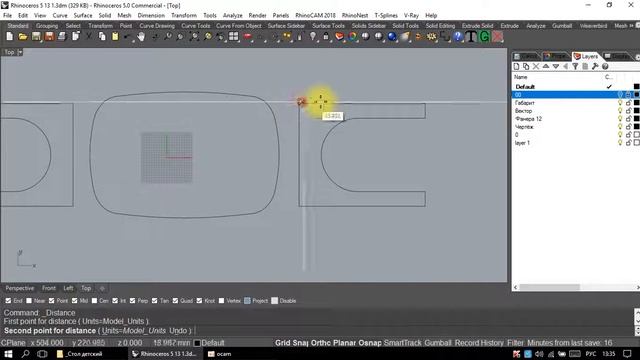Click the light bulb Hide objects icon

click(x=313, y=37)
